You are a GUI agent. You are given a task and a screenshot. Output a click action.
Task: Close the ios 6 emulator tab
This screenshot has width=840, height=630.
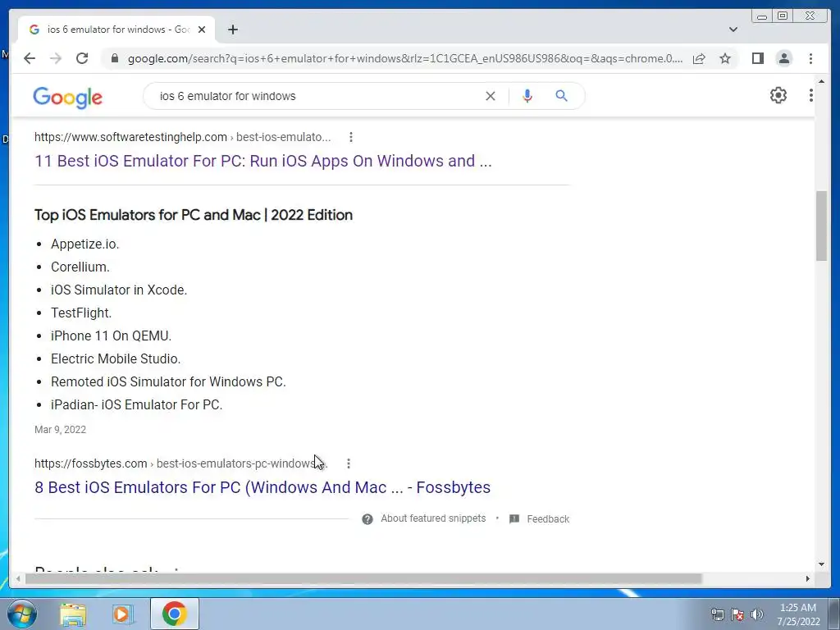202,30
